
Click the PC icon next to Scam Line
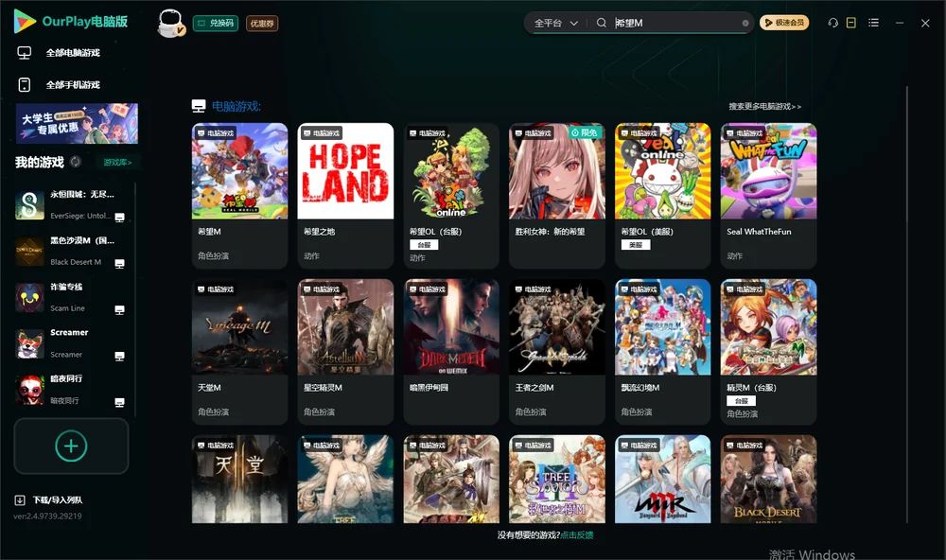click(119, 310)
